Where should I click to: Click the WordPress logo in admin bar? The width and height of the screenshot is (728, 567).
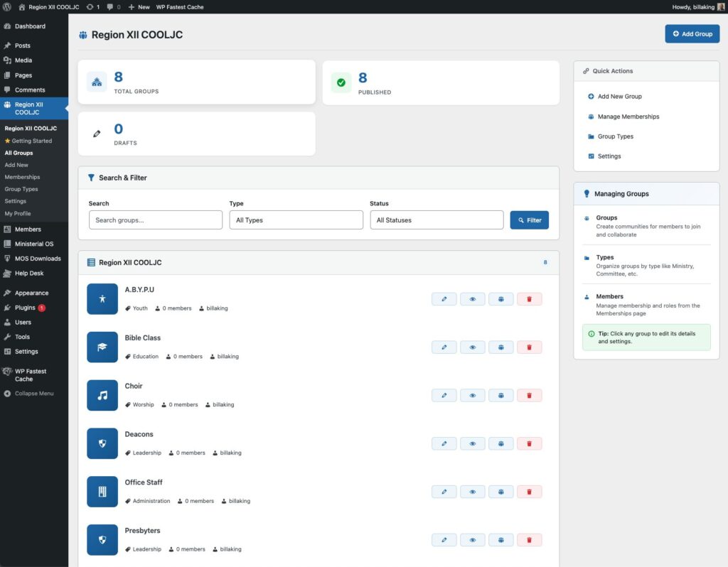tap(7, 6)
